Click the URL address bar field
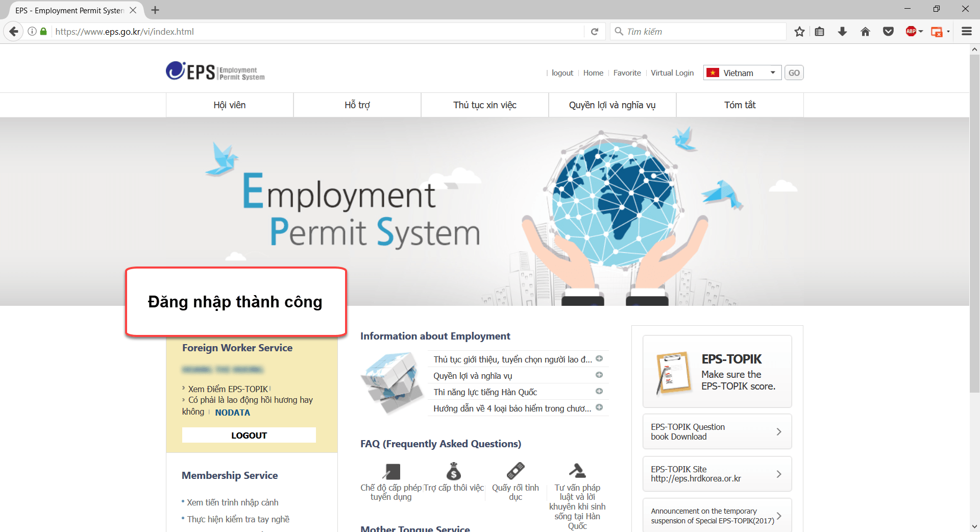 316,32
